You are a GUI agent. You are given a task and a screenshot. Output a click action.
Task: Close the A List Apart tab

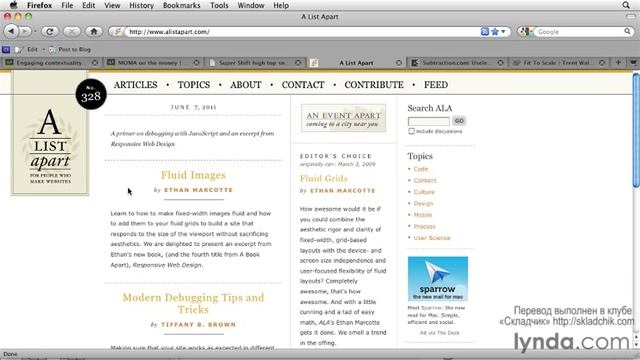tap(399, 63)
